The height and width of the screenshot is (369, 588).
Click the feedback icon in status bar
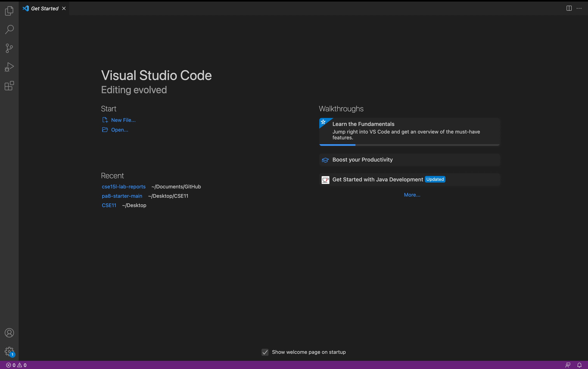pos(568,365)
